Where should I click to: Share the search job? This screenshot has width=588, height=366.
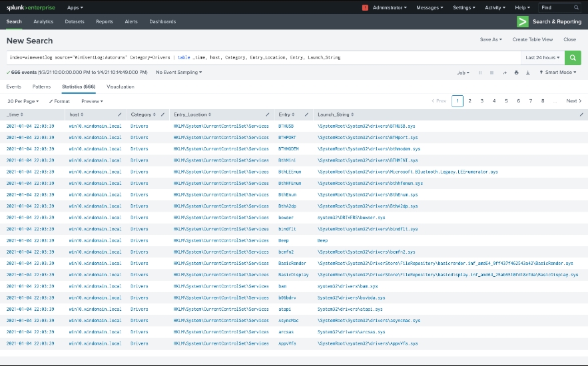coord(504,73)
